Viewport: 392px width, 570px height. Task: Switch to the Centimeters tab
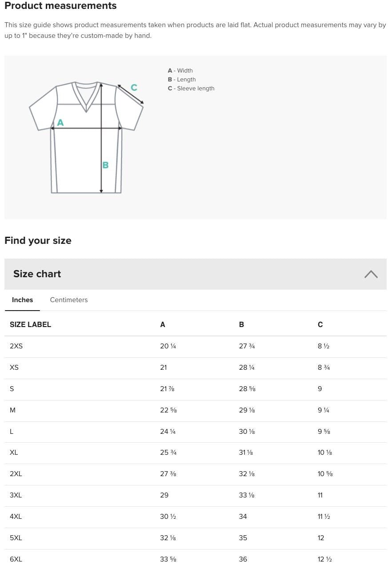[x=68, y=300]
